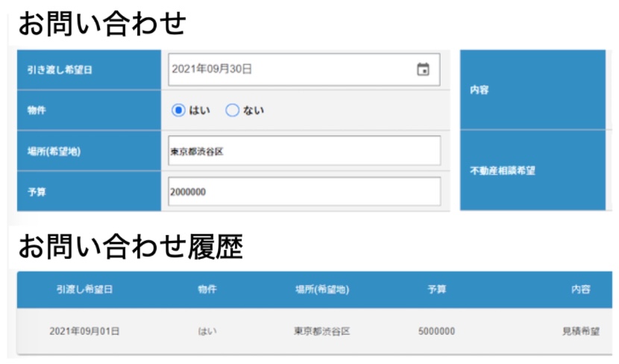Click the 物件 form label
Viewport: 619px width, 364px height.
(37, 110)
